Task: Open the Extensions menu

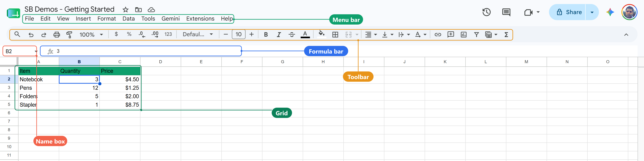Action: click(200, 19)
